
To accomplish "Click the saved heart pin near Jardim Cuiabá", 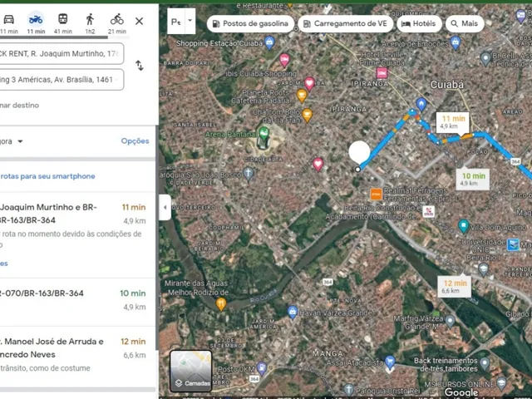I will coord(309,83).
